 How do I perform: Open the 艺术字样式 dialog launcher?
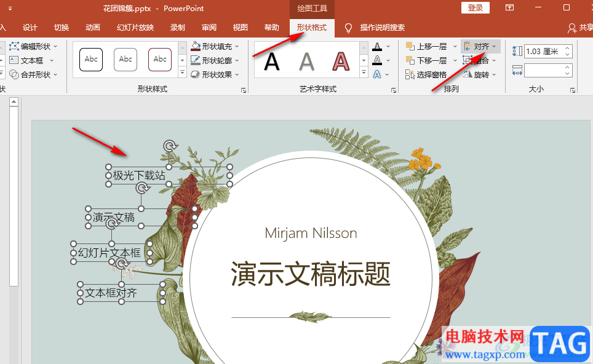[394, 90]
